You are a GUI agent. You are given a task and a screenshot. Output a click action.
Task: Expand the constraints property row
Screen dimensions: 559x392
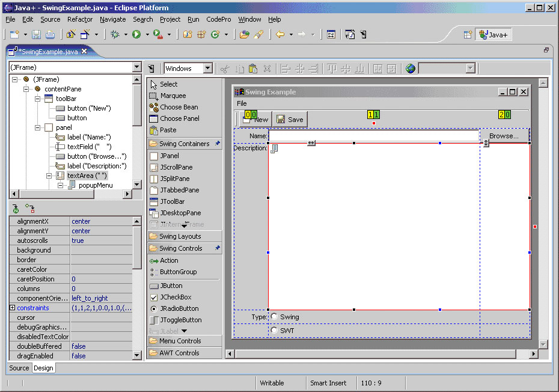pyautogui.click(x=12, y=307)
